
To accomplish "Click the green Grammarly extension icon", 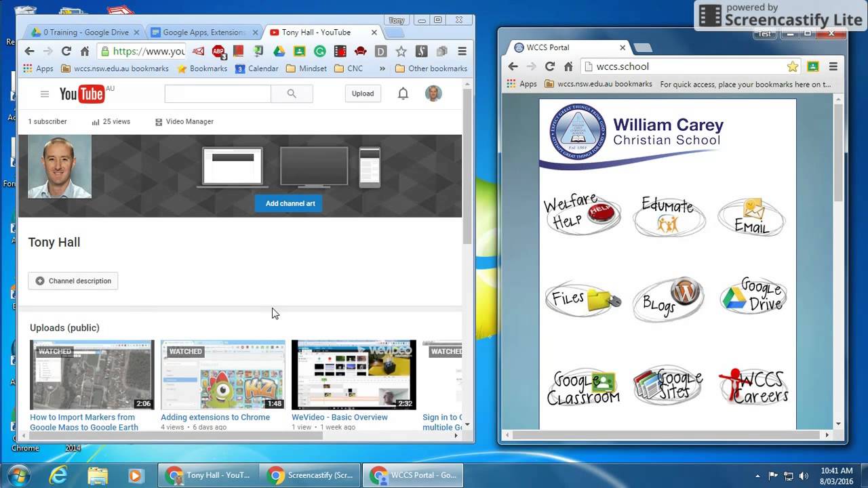I will (319, 51).
